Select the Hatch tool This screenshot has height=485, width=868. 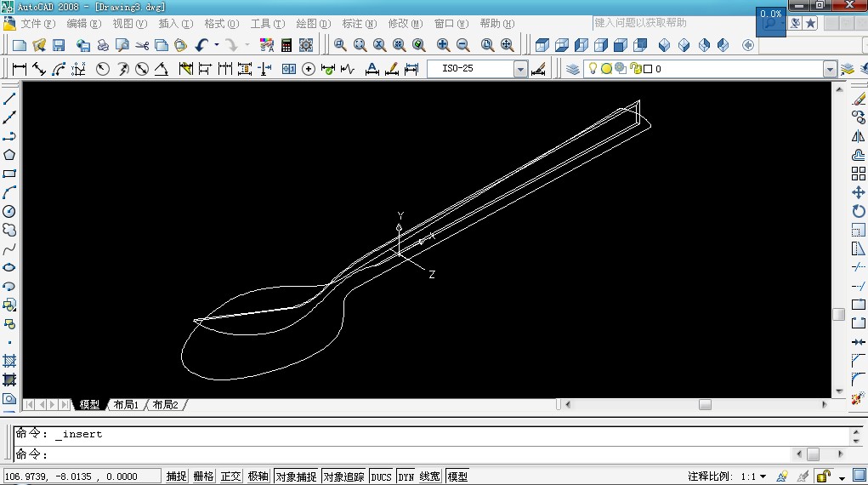coord(9,361)
